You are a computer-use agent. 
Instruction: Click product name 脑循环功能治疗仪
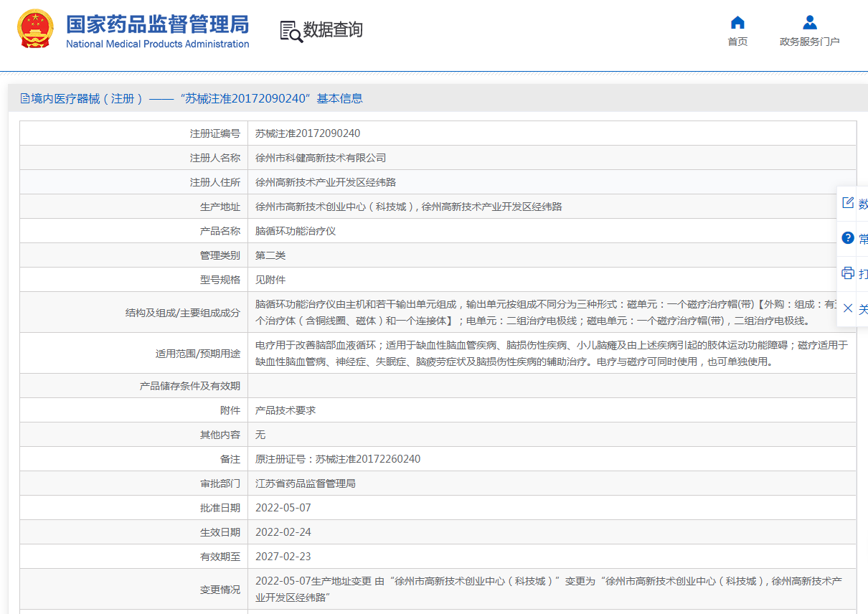[296, 231]
